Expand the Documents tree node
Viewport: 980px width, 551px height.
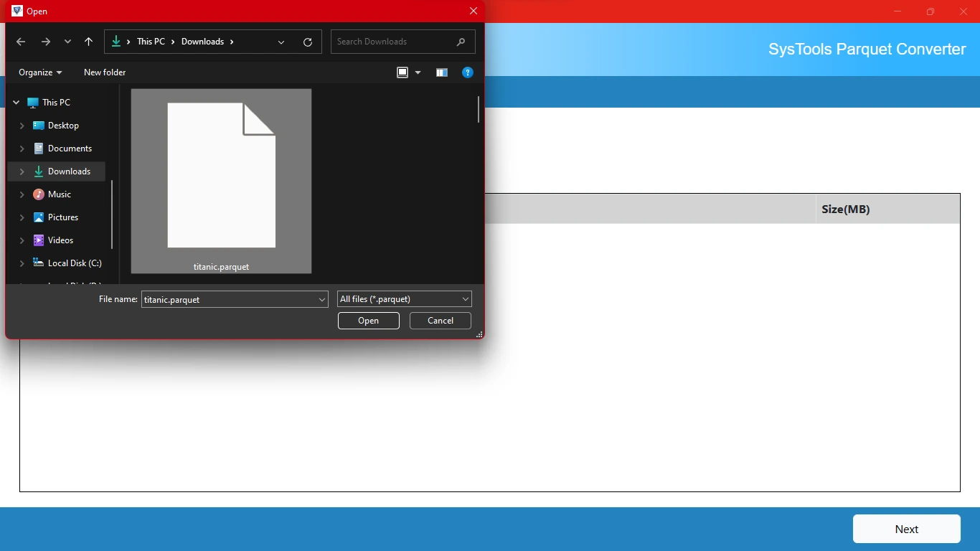pyautogui.click(x=22, y=149)
